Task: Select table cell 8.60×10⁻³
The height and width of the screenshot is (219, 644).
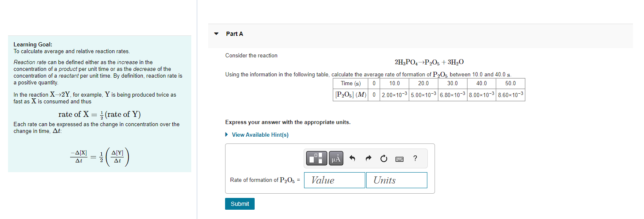Action: (x=511, y=95)
